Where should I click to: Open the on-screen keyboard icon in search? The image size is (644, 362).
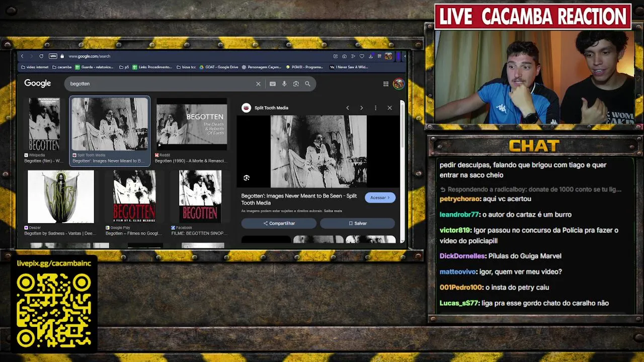(273, 84)
